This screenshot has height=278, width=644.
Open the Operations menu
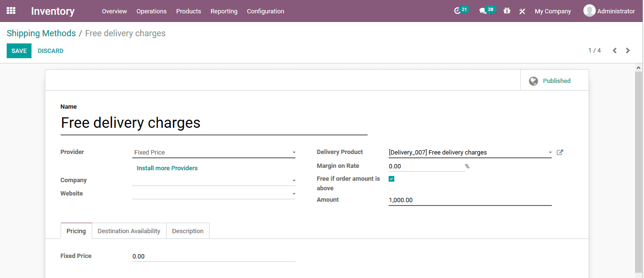(151, 11)
